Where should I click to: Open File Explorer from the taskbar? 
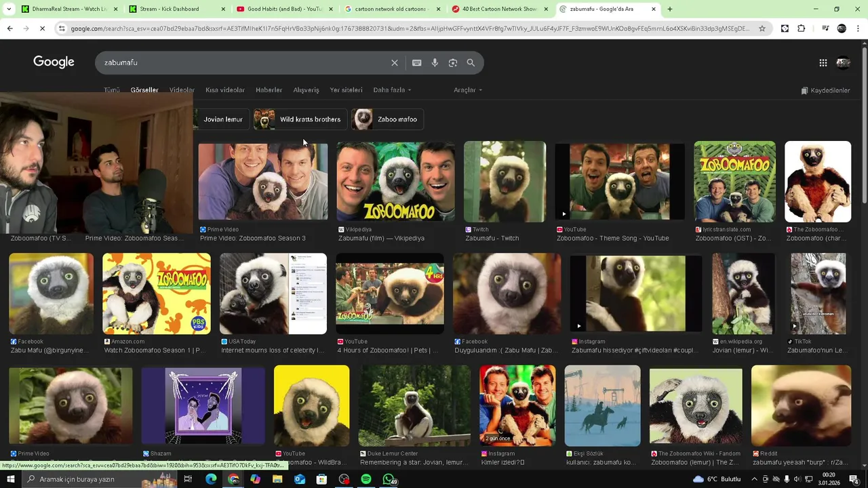277,479
